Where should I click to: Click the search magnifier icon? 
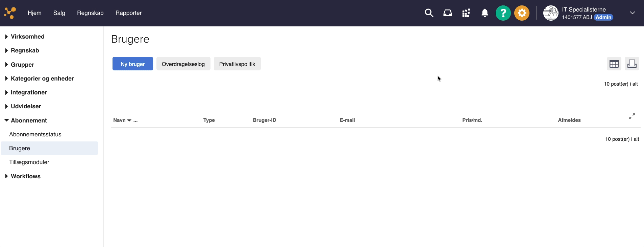tap(429, 13)
